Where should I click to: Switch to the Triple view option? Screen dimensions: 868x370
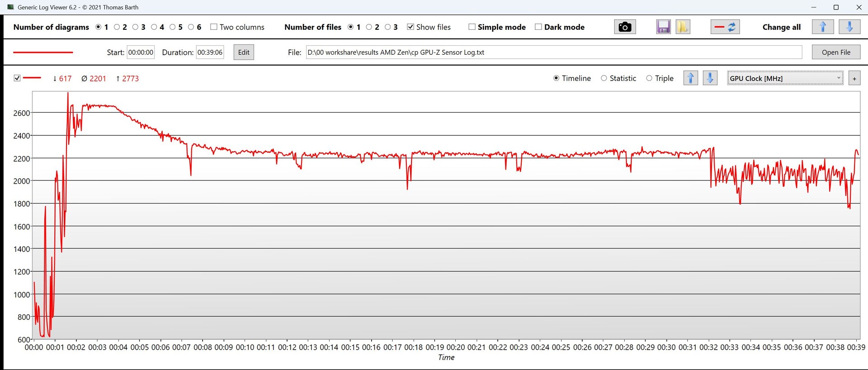649,78
